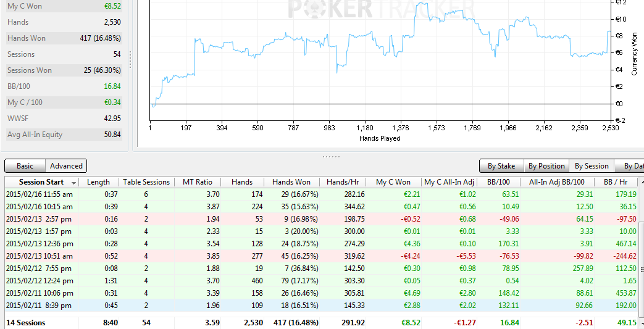Image resolution: width=644 pixels, height=329 pixels.
Task: Sort by Hands/Hr column header
Action: tap(342, 182)
